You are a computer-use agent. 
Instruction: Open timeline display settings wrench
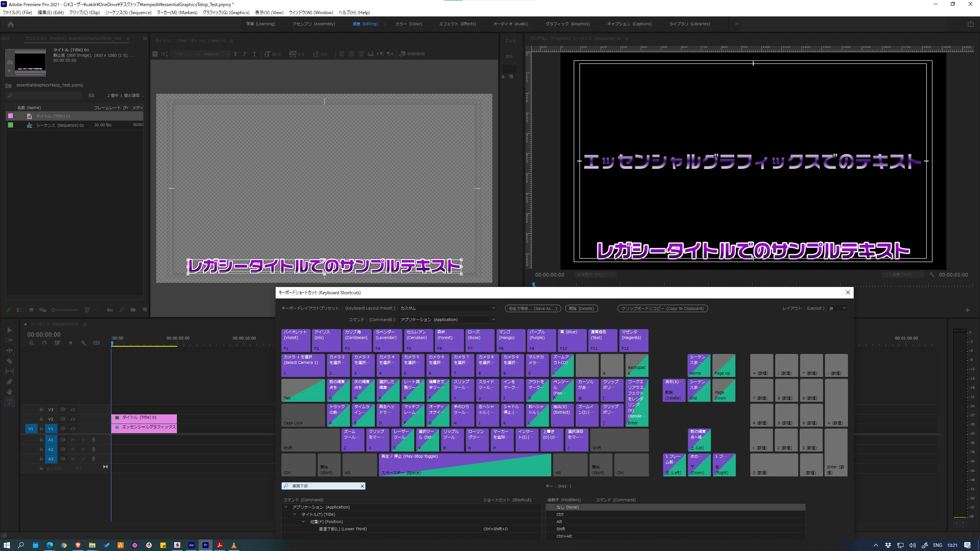click(x=83, y=343)
